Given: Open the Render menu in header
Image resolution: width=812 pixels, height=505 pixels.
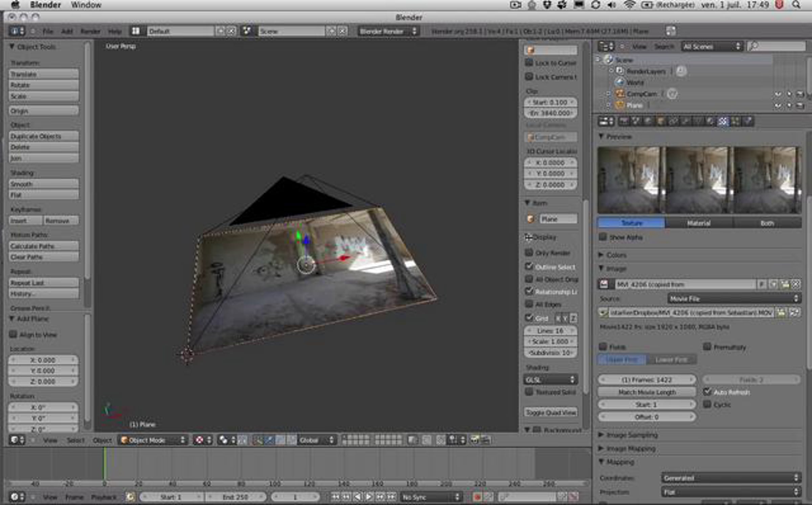Looking at the screenshot, I should (x=90, y=31).
